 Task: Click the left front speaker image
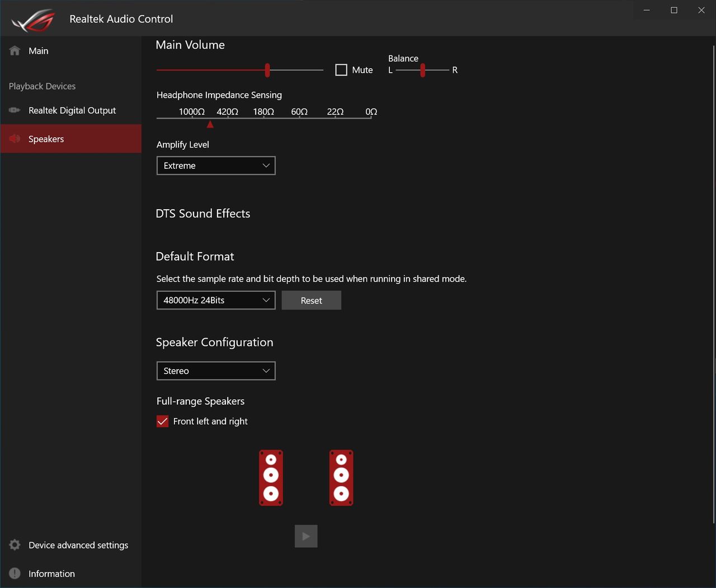(271, 478)
